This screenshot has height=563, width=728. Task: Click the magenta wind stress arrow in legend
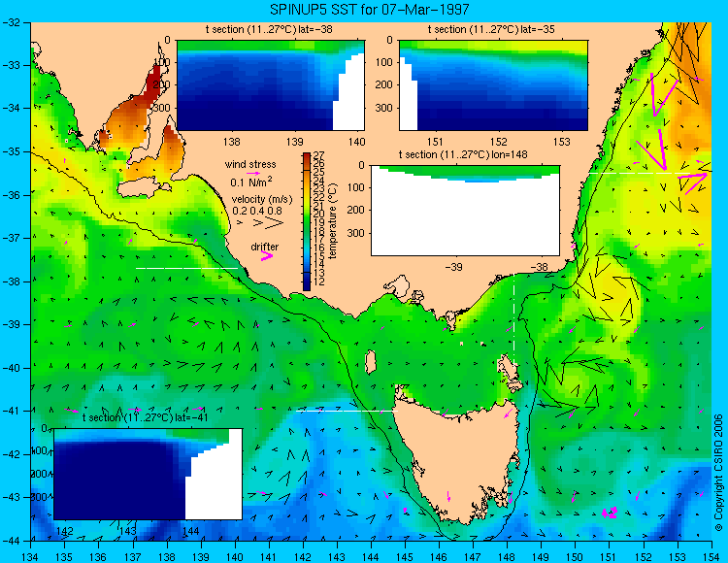253,173
